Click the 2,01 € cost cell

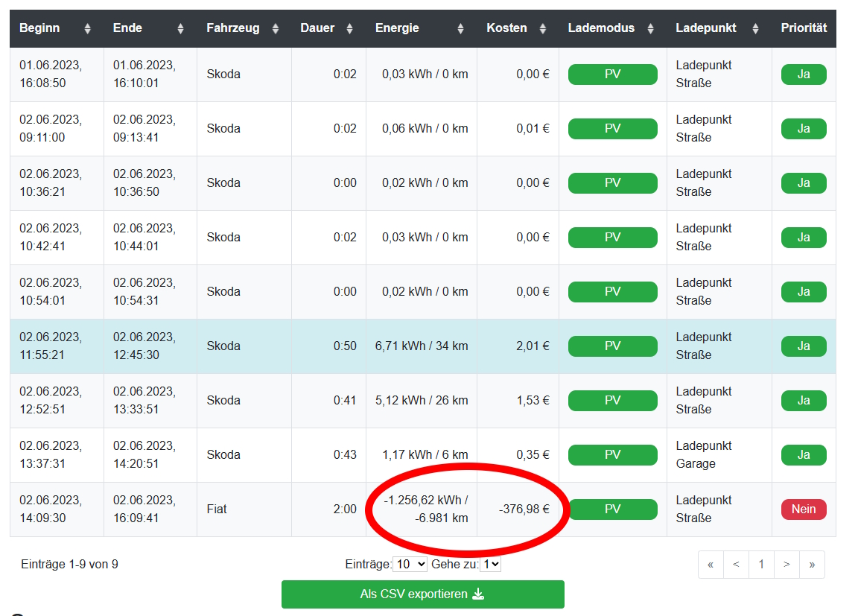pos(518,346)
